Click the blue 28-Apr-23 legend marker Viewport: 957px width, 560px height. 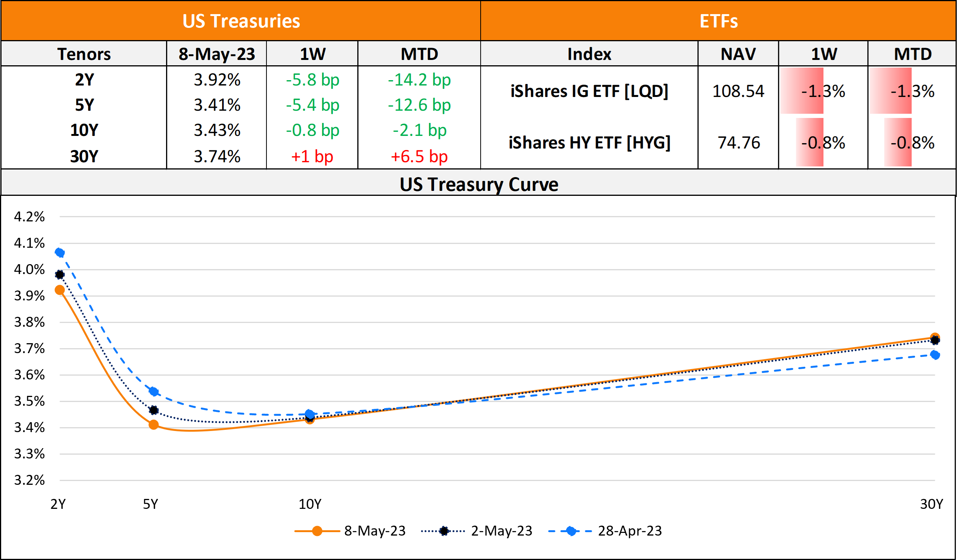coord(571,531)
